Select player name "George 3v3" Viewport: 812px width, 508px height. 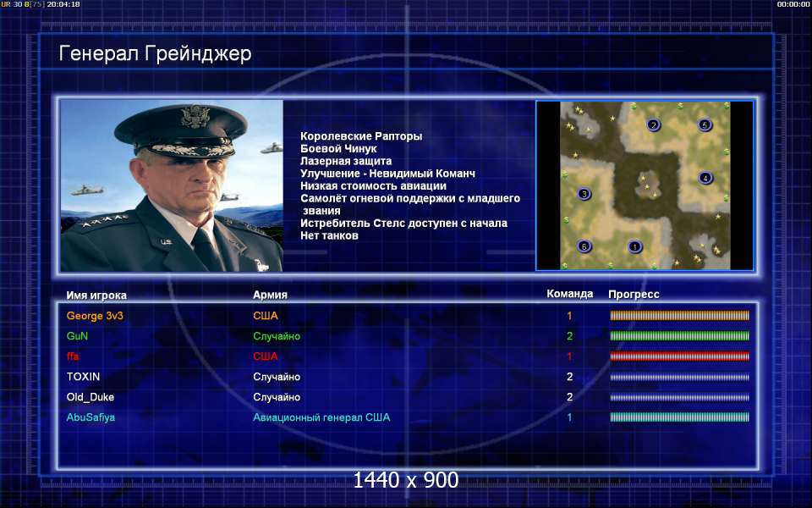[x=95, y=316]
